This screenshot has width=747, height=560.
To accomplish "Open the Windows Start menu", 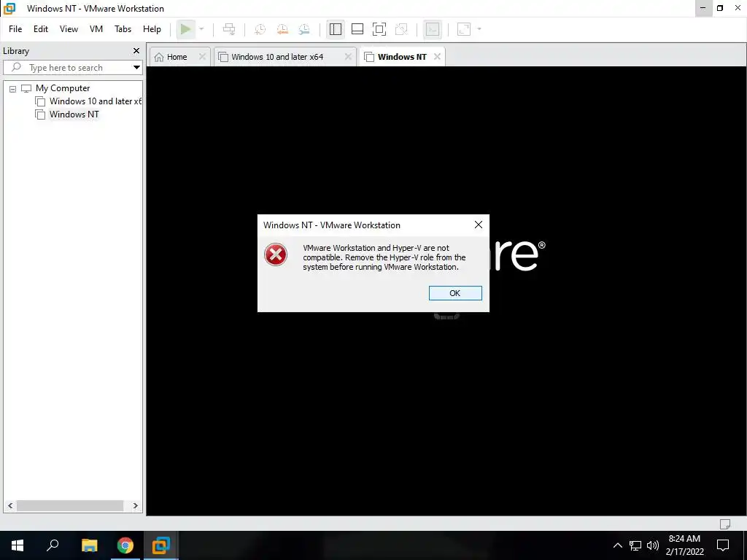I will point(18,545).
